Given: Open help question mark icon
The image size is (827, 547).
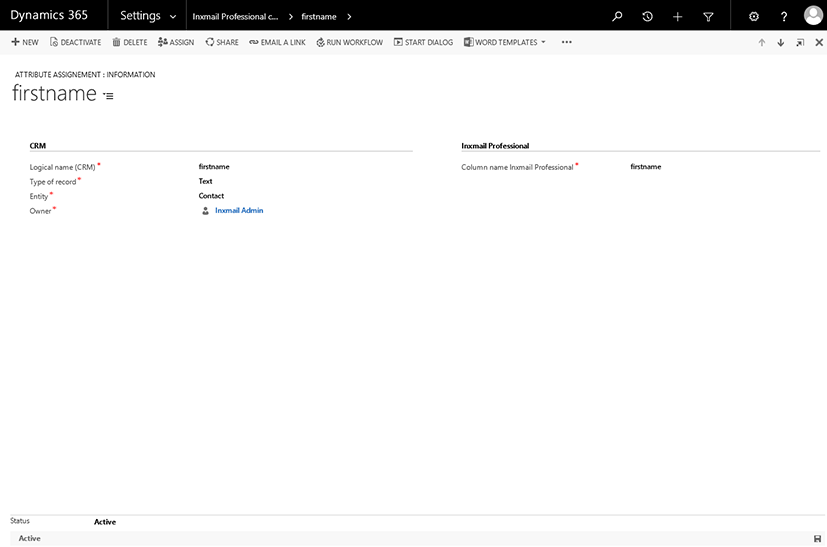Looking at the screenshot, I should 784,16.
